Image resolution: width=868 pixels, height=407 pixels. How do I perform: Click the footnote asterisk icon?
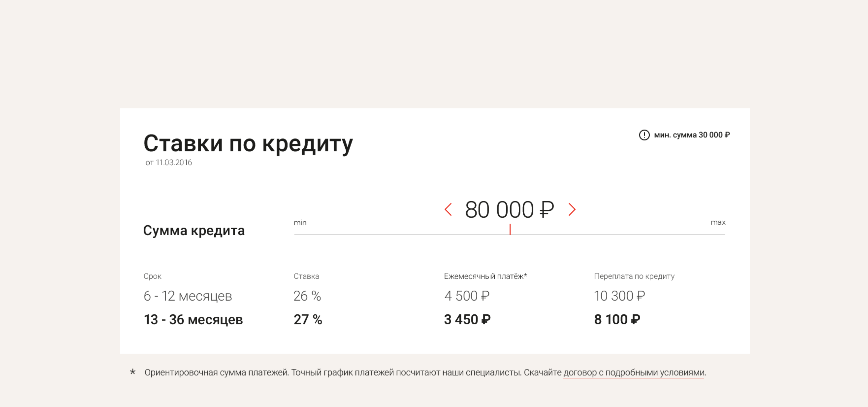point(133,372)
